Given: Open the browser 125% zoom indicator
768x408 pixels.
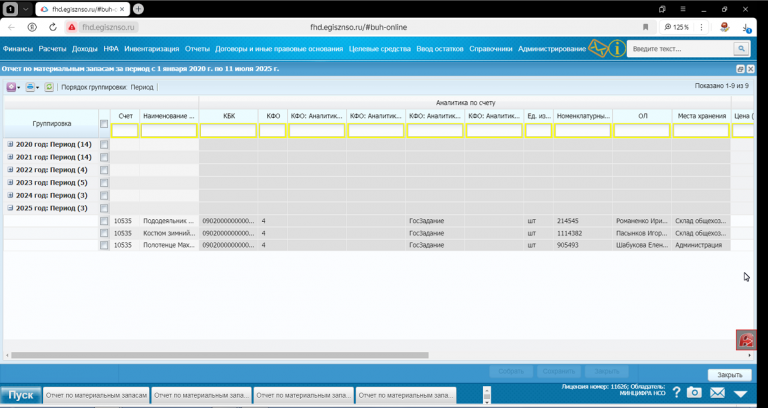Looking at the screenshot, I should click(x=676, y=27).
